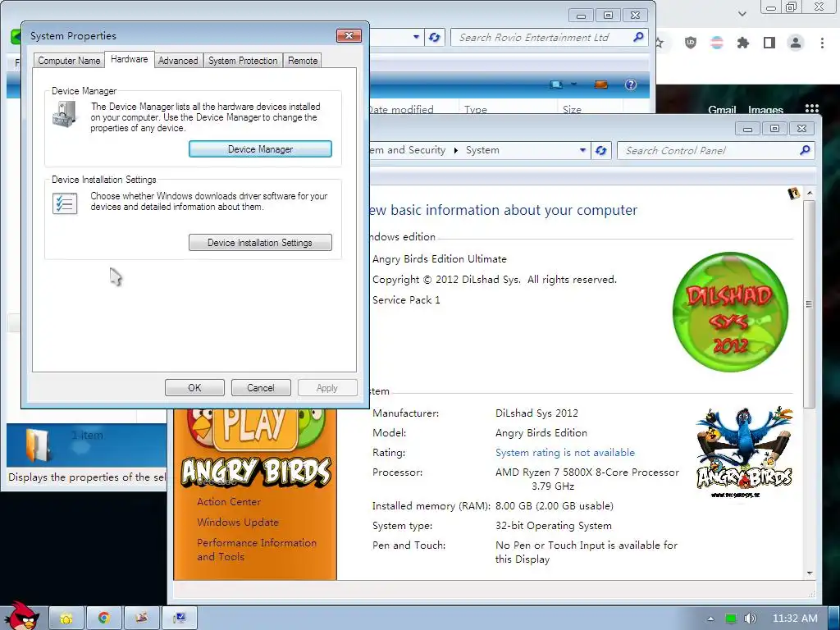This screenshot has width=840, height=630.
Task: Click the Control Panel help icon
Action: [794, 194]
